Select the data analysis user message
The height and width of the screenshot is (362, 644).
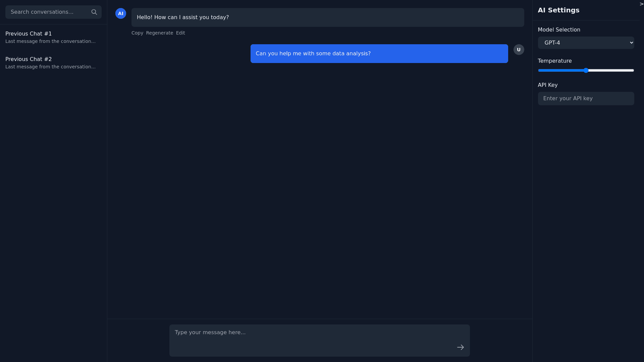pyautogui.click(x=379, y=54)
